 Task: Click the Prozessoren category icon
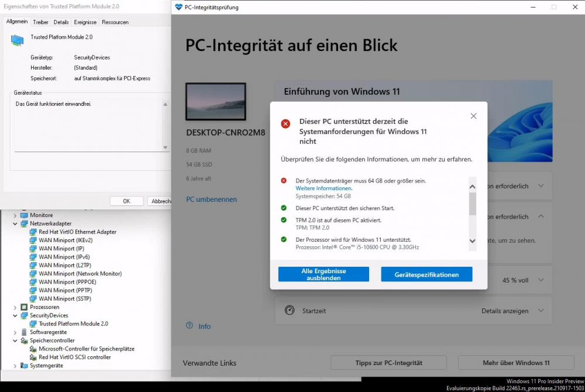(x=24, y=307)
